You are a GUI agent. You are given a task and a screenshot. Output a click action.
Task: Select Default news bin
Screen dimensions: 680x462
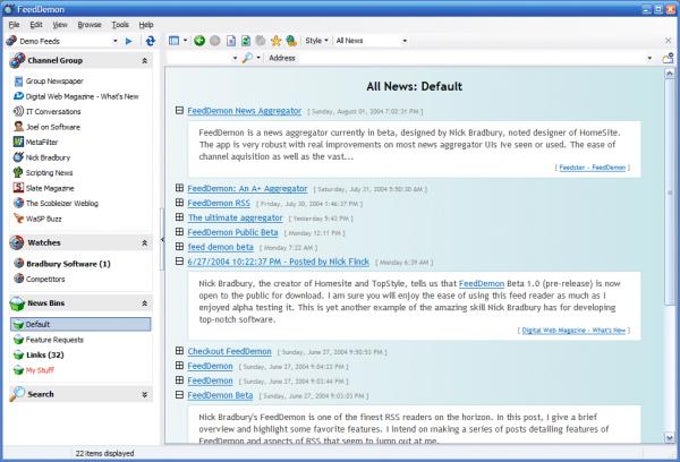pyautogui.click(x=81, y=324)
